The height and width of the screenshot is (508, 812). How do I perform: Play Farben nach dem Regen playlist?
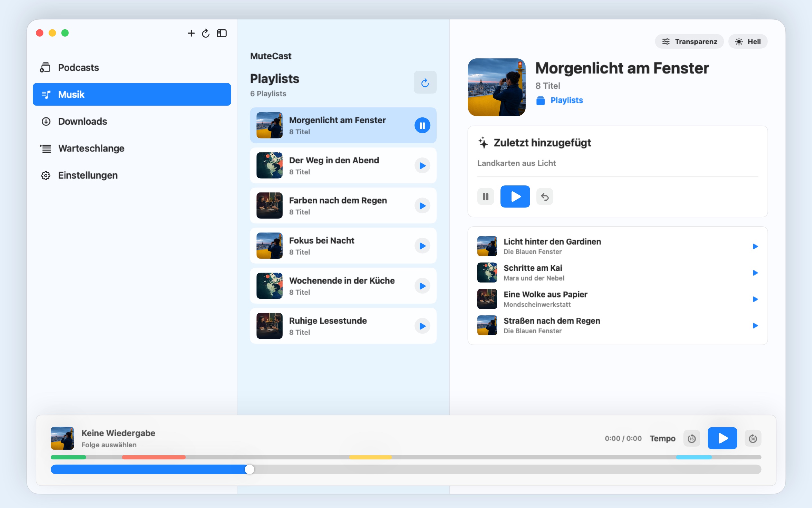422,206
